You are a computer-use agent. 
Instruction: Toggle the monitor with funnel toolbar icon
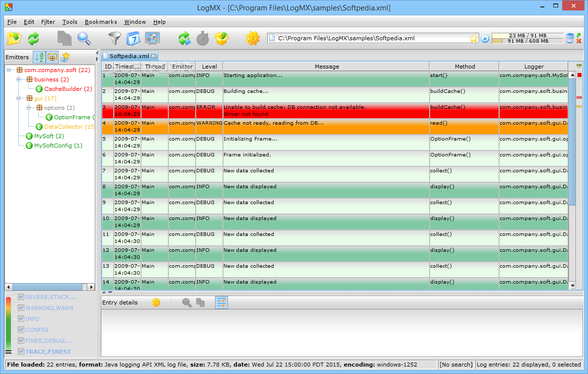pos(152,38)
